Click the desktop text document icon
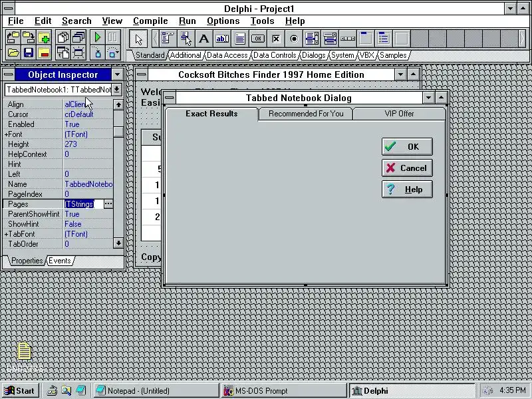 [x=24, y=352]
